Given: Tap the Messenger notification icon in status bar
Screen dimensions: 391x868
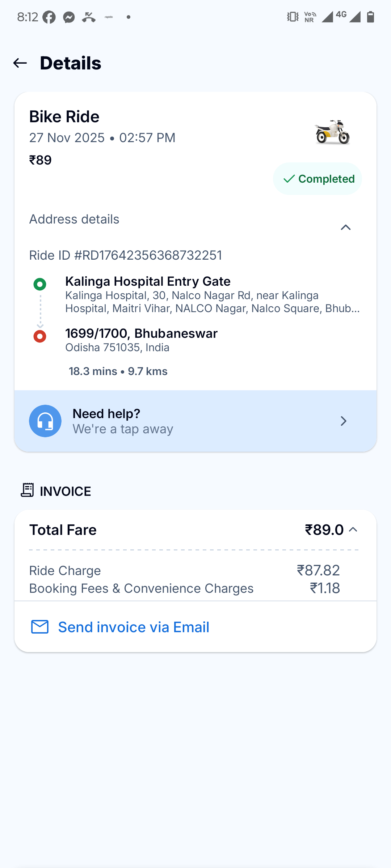Looking at the screenshot, I should click(69, 17).
